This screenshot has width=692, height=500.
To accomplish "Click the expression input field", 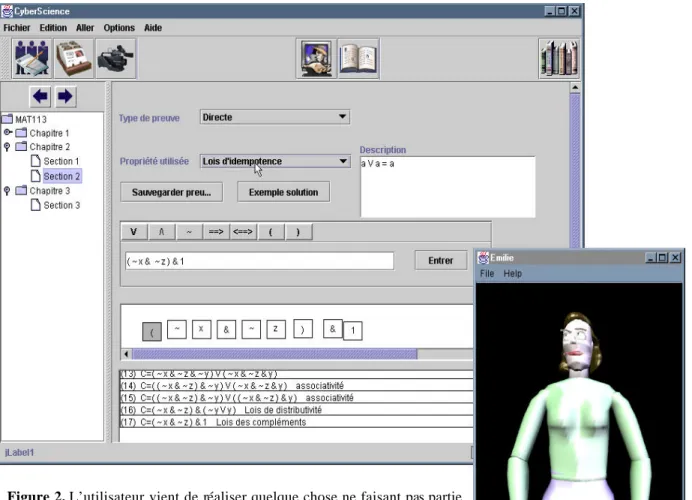I will 260,261.
